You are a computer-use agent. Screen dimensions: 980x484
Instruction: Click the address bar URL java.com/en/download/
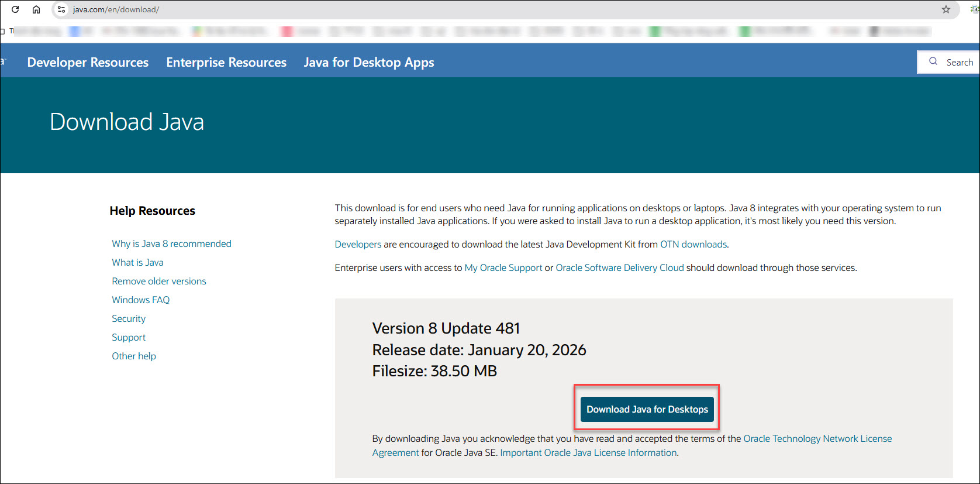click(x=116, y=9)
